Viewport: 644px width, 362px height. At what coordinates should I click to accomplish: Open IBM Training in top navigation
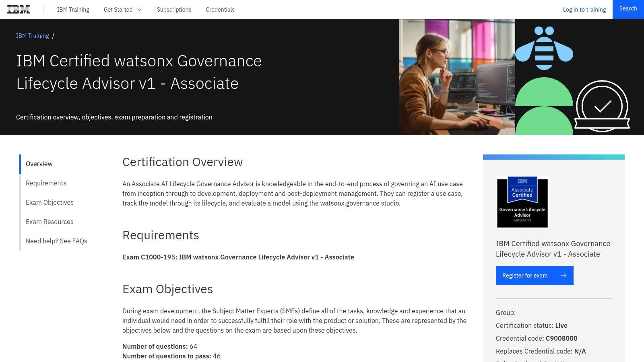click(x=73, y=10)
